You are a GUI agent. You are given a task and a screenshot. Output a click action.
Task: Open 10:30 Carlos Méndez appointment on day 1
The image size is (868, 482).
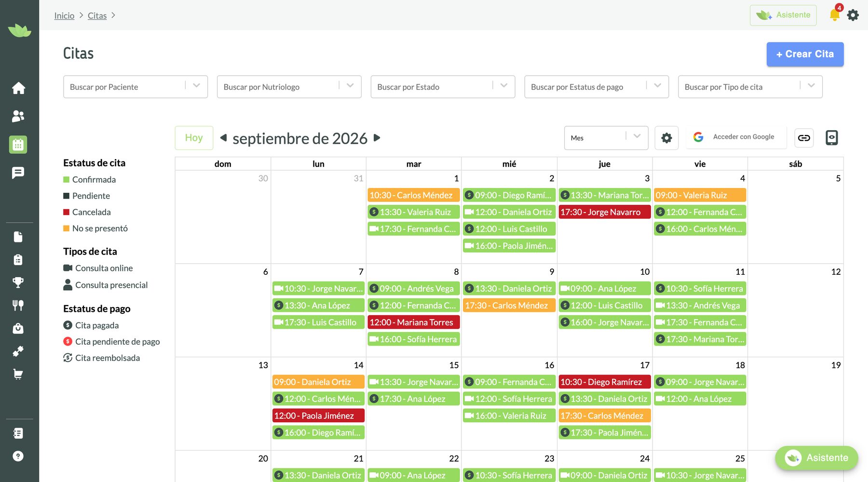414,195
